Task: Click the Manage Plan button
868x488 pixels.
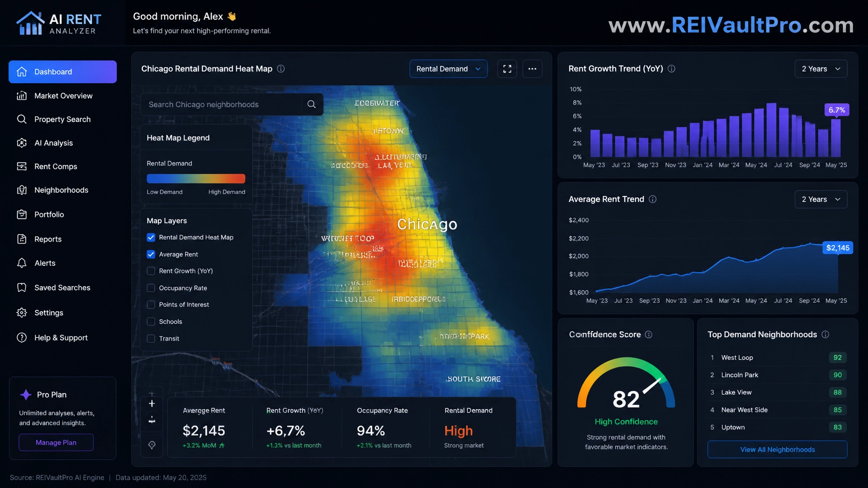Action: pos(56,442)
